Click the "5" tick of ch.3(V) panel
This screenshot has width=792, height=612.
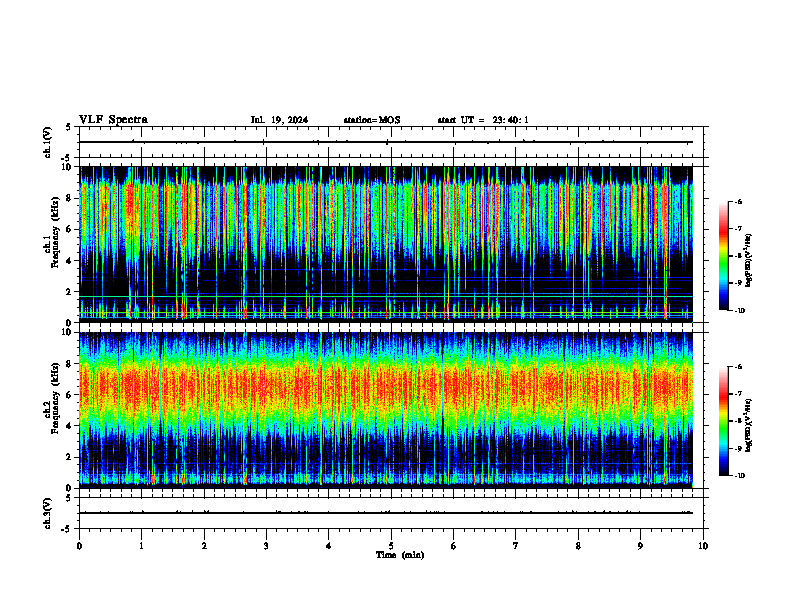coord(69,498)
